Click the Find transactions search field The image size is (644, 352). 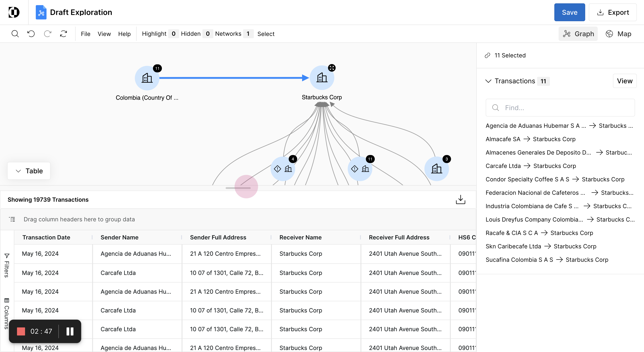[x=560, y=108]
